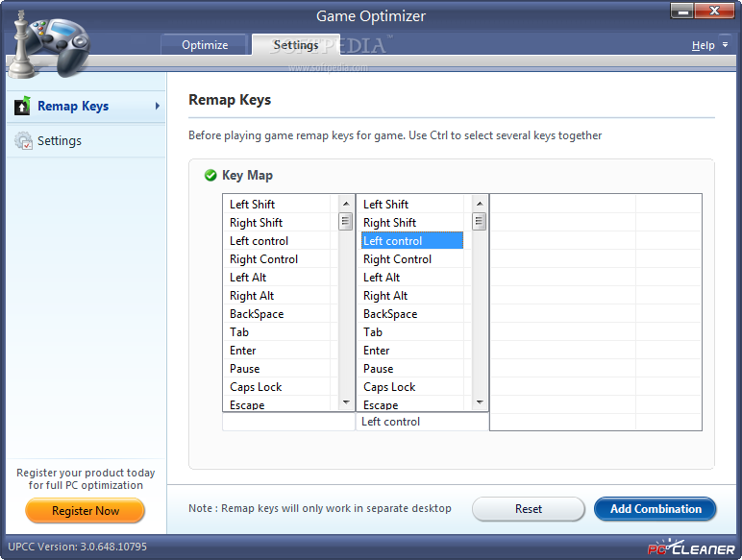Viewport: 742px width, 560px height.
Task: Click the right key list scrollbar thumb
Action: (x=480, y=221)
